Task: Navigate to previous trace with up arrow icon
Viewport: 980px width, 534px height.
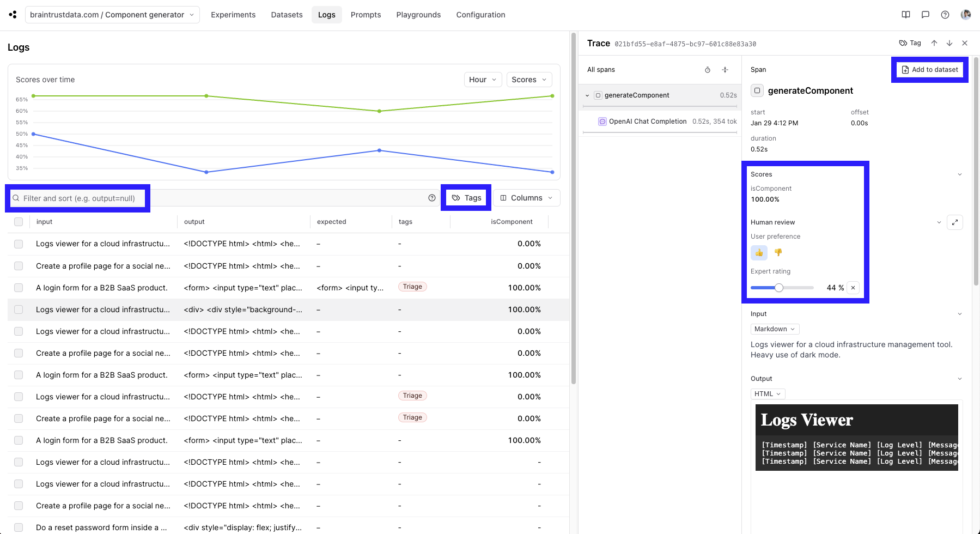Action: coord(934,43)
